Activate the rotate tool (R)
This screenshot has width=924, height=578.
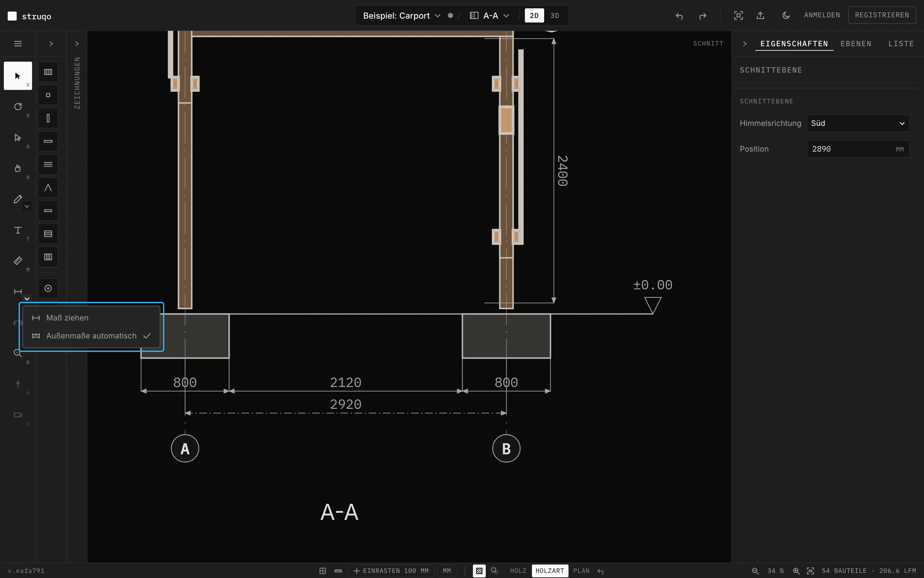(x=18, y=107)
